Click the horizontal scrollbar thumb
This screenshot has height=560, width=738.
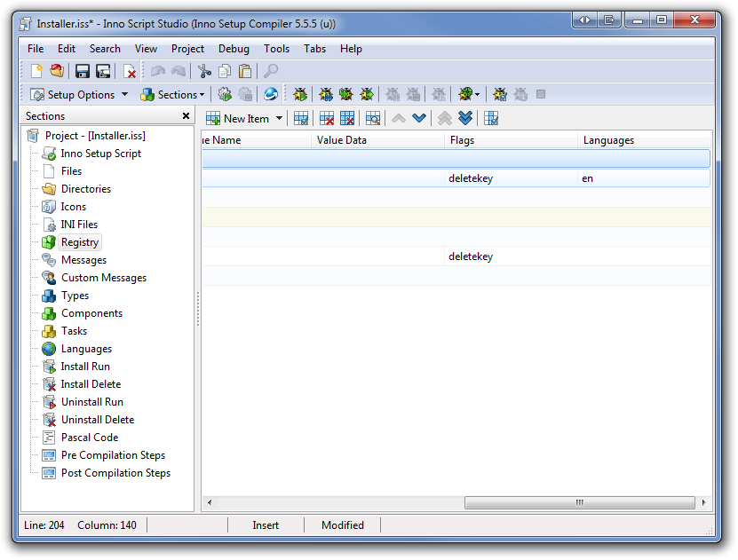pyautogui.click(x=579, y=502)
